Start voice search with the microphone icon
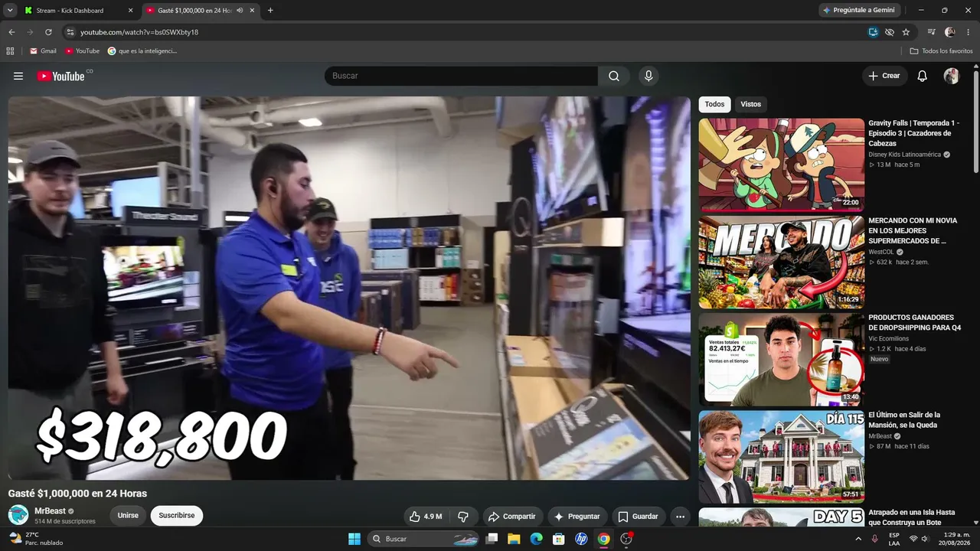This screenshot has width=980, height=551. (648, 76)
